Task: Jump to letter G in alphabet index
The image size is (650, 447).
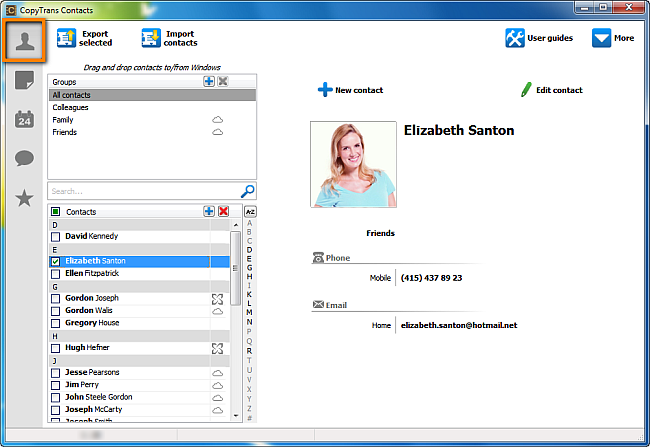Action: [250, 268]
